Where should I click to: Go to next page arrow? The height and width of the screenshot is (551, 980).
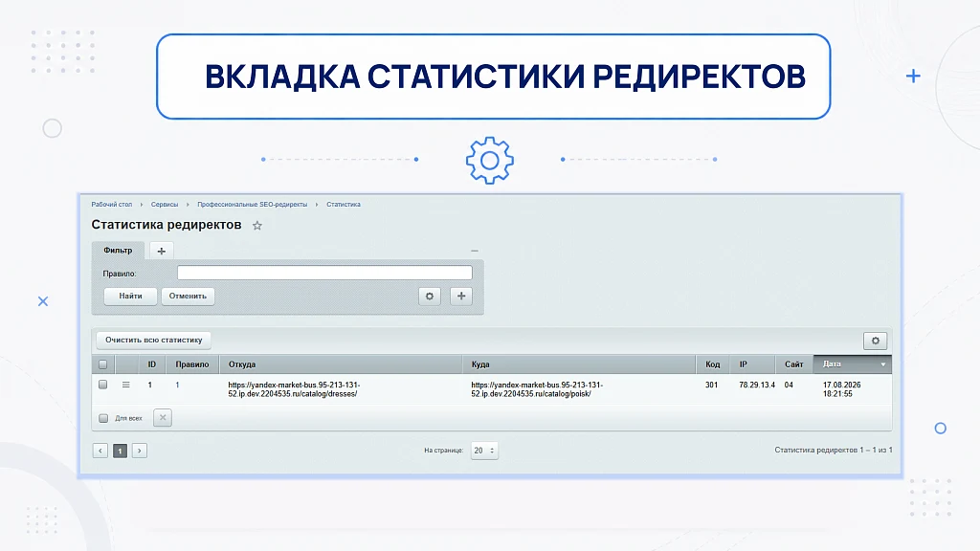[140, 451]
